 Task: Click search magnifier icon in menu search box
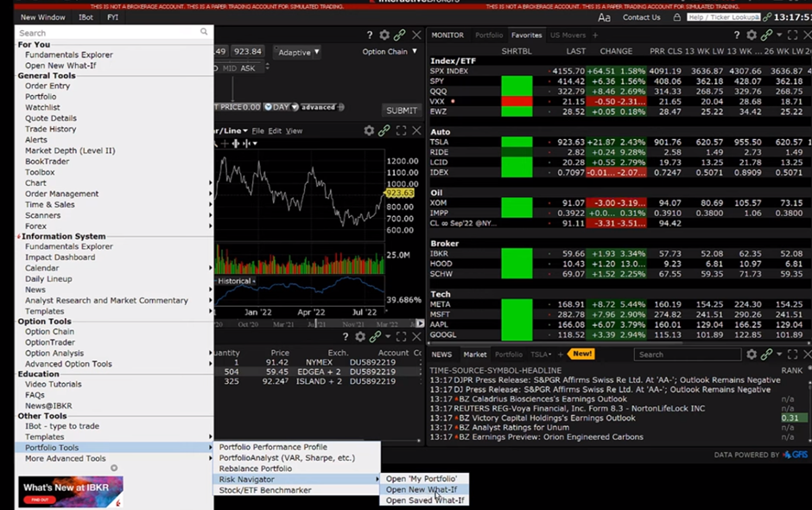[x=204, y=33]
